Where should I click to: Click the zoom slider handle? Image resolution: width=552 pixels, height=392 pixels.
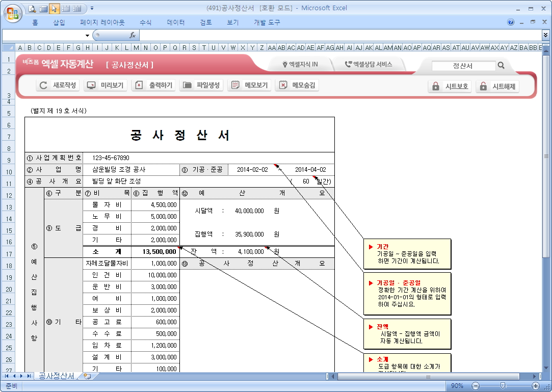coord(503,385)
